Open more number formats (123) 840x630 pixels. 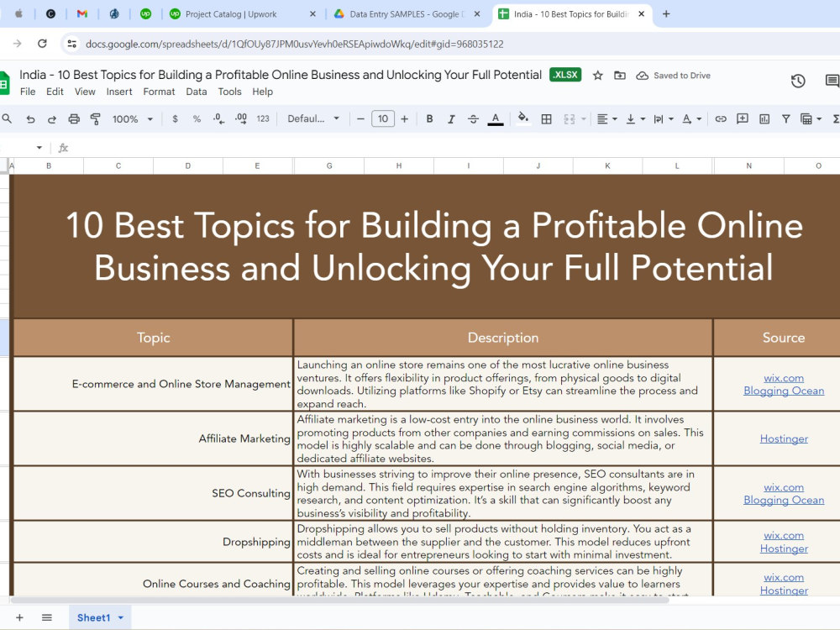pyautogui.click(x=263, y=119)
